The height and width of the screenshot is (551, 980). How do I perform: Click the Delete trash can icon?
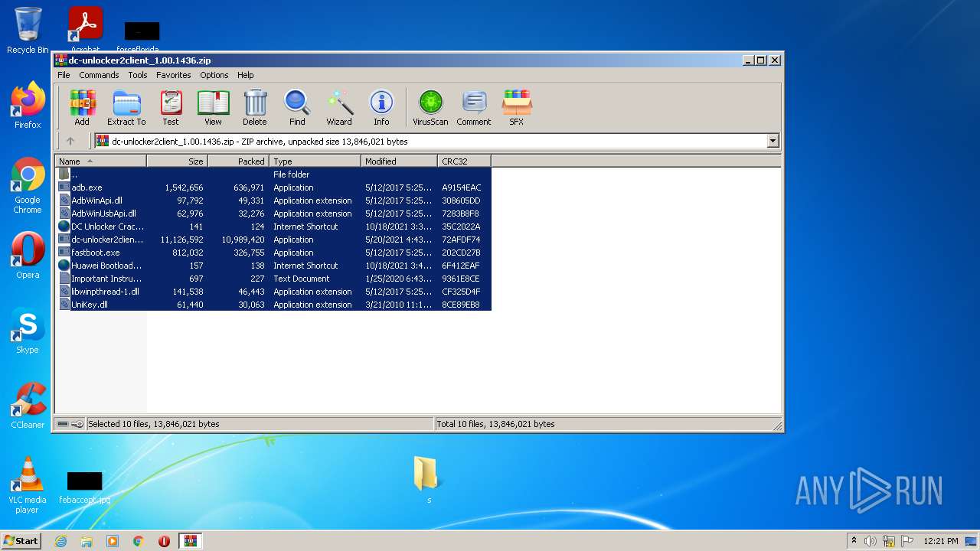point(255,107)
